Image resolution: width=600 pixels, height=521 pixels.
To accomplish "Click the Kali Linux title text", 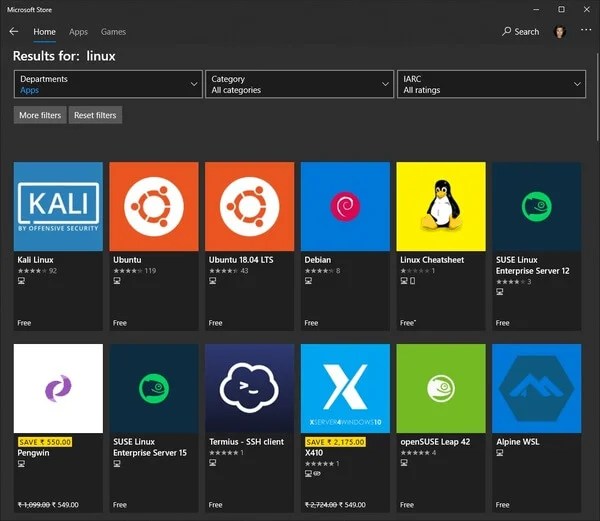I will click(36, 260).
